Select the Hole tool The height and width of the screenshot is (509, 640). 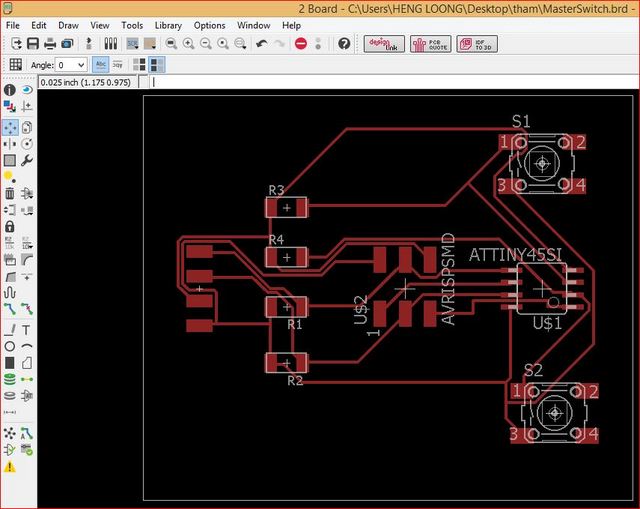point(10,396)
